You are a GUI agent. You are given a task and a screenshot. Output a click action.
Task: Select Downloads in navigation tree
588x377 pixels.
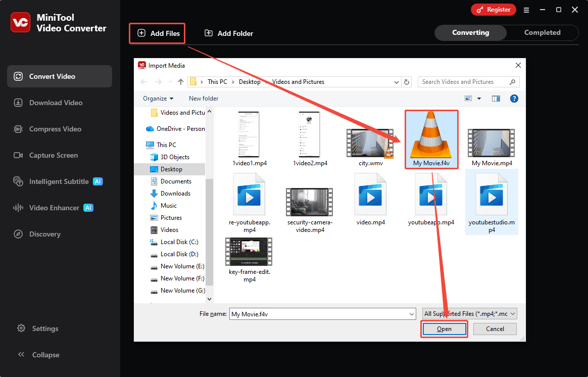(x=171, y=194)
